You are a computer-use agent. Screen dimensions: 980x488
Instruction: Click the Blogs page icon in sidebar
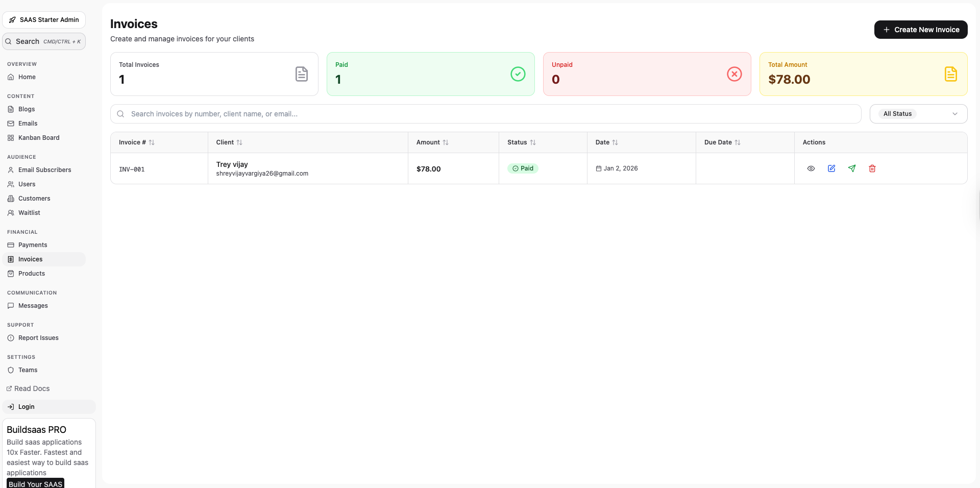tap(11, 109)
